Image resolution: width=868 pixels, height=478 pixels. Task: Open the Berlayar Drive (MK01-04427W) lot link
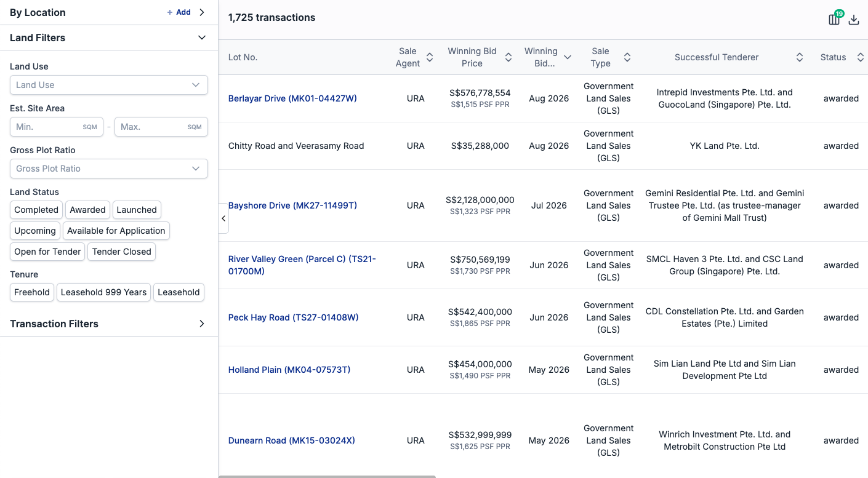click(x=292, y=98)
